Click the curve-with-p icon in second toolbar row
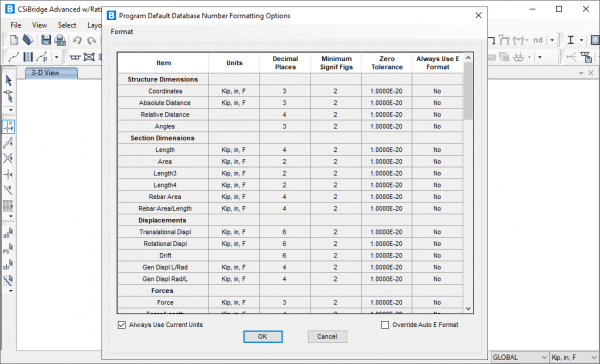Image resolution: width=600 pixels, height=364 pixels. tap(42, 57)
